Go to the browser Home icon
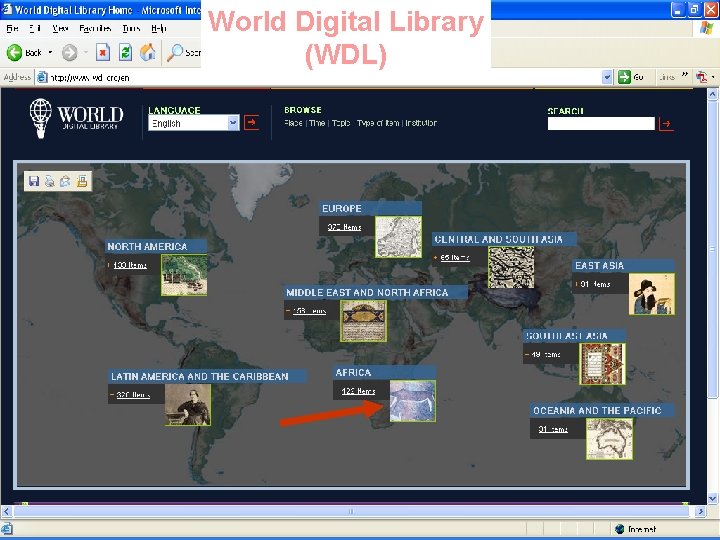720x540 pixels. point(147,52)
